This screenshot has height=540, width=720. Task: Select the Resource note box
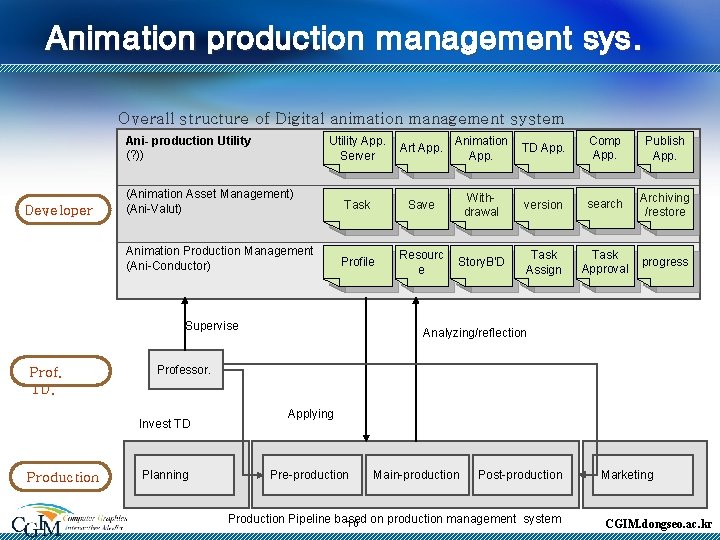[422, 266]
